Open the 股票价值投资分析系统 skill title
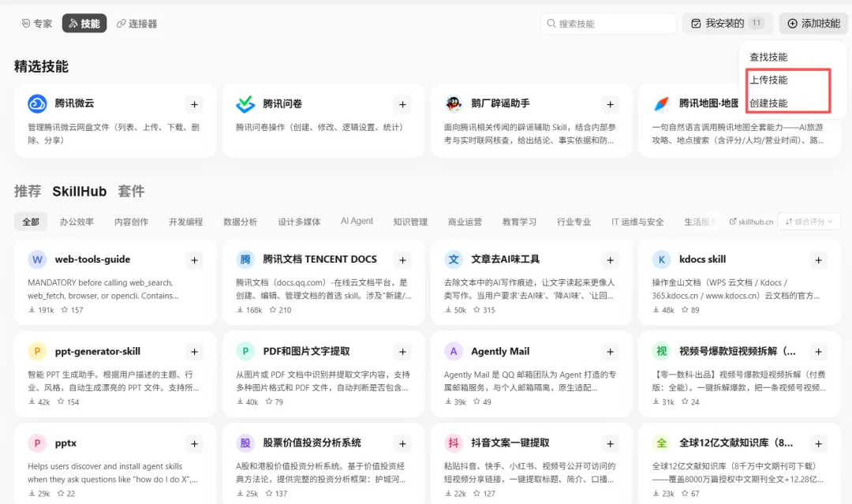Viewport: 852px width, 504px height. (312, 443)
